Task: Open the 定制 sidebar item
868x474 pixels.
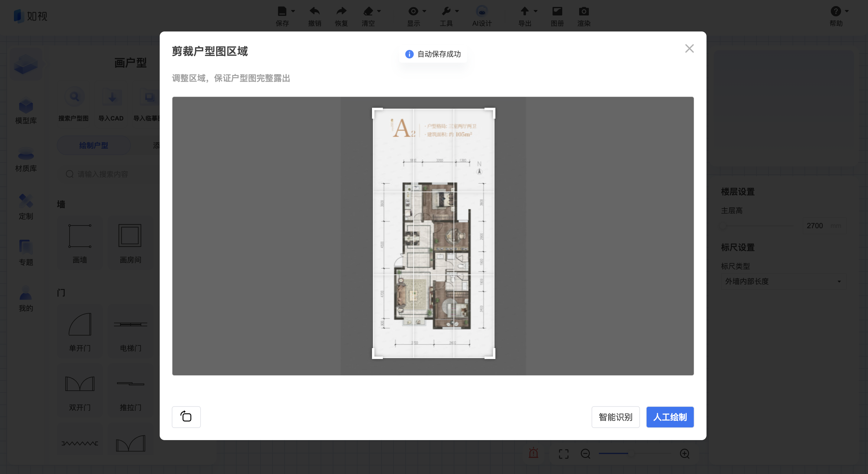Action: [26, 207]
